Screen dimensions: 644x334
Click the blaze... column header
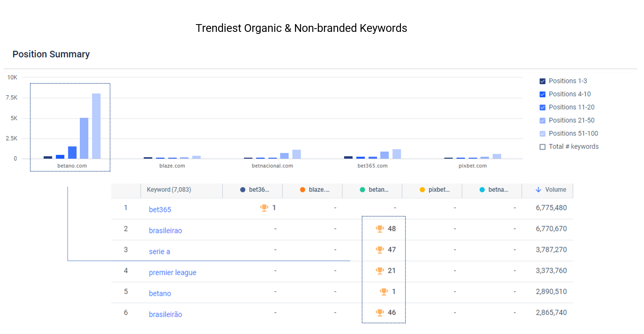[312, 191]
